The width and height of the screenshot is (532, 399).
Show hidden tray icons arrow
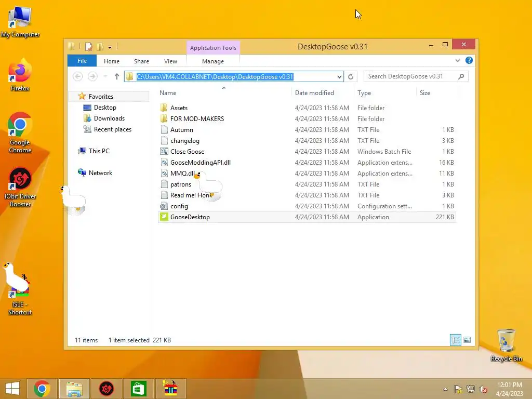pyautogui.click(x=445, y=389)
